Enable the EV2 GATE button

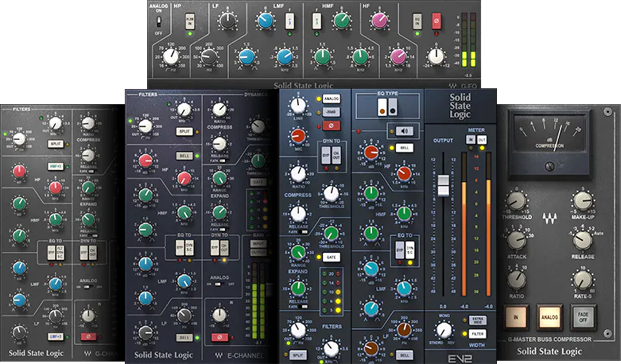[332, 258]
